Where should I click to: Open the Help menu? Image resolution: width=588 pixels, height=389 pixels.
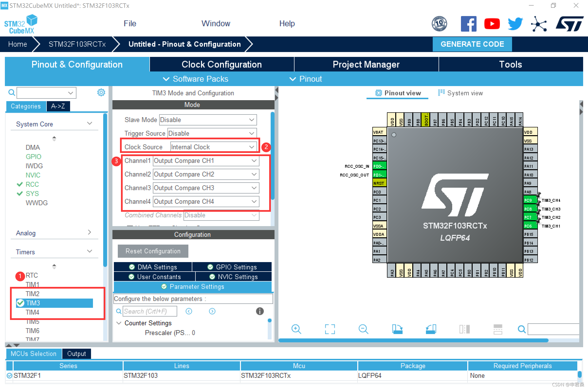coord(287,24)
